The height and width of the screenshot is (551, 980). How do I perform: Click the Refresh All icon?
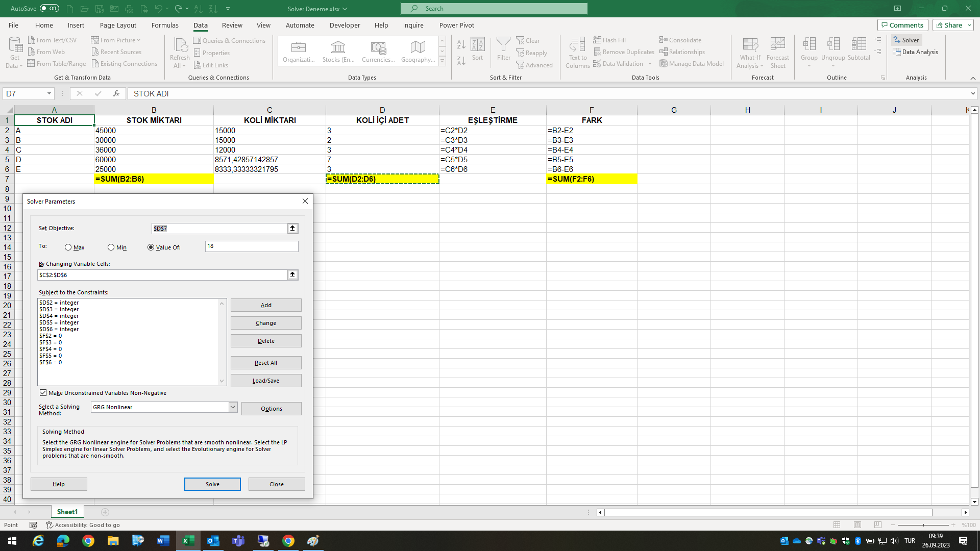[180, 52]
